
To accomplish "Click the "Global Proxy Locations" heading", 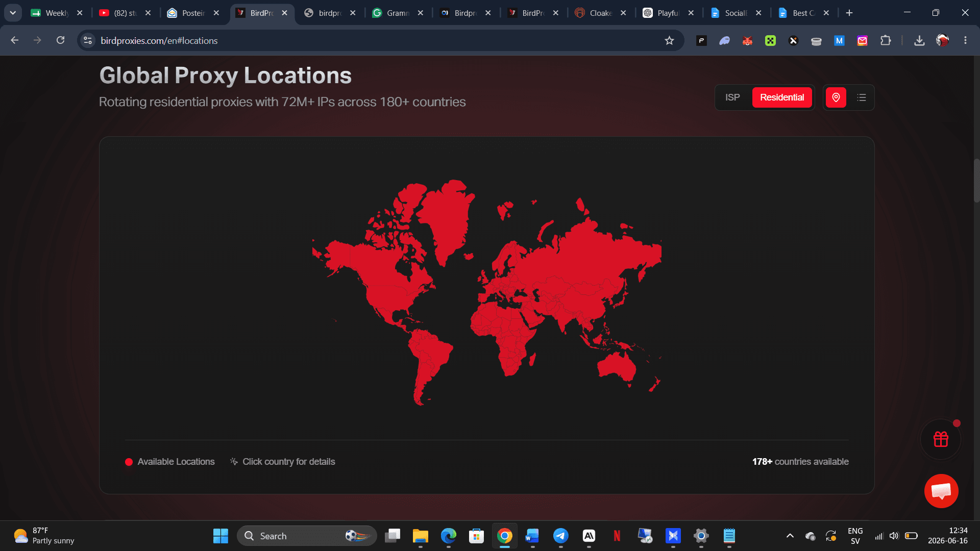I will (226, 76).
